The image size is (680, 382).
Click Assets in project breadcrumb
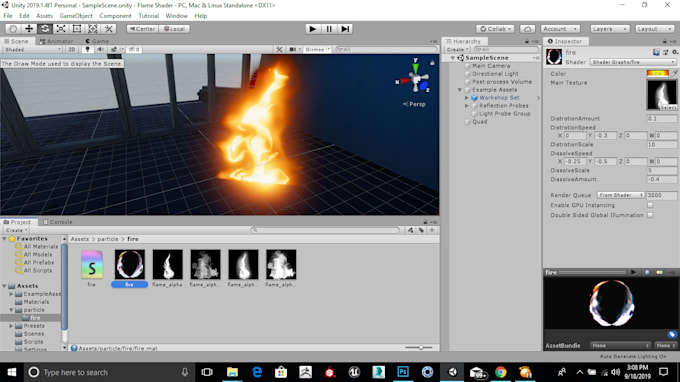(79, 239)
